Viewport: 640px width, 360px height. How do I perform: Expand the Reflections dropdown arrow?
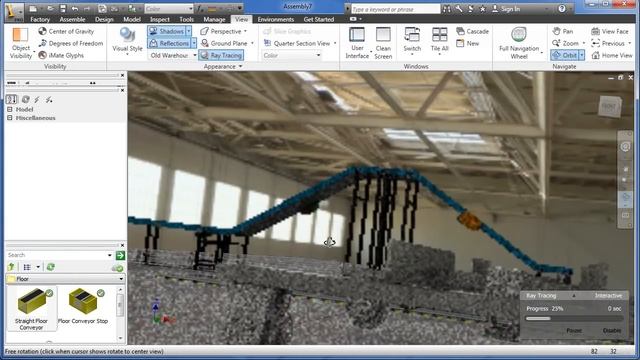click(194, 43)
